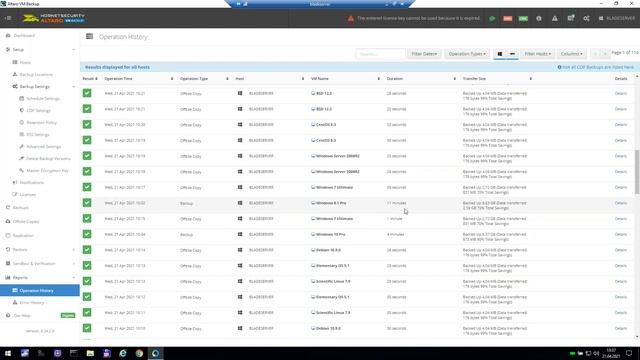Collapse the Setup section chevron

[x=73, y=50]
